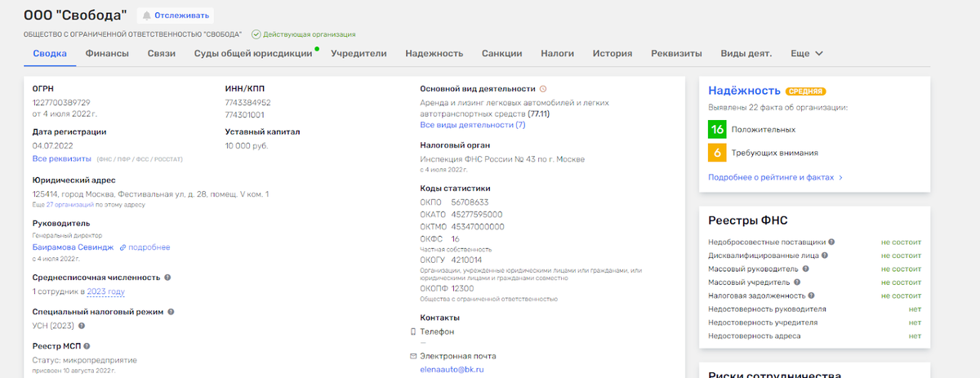The image size is (980, 378).
Task: Open the Финансы tab
Action: [107, 54]
